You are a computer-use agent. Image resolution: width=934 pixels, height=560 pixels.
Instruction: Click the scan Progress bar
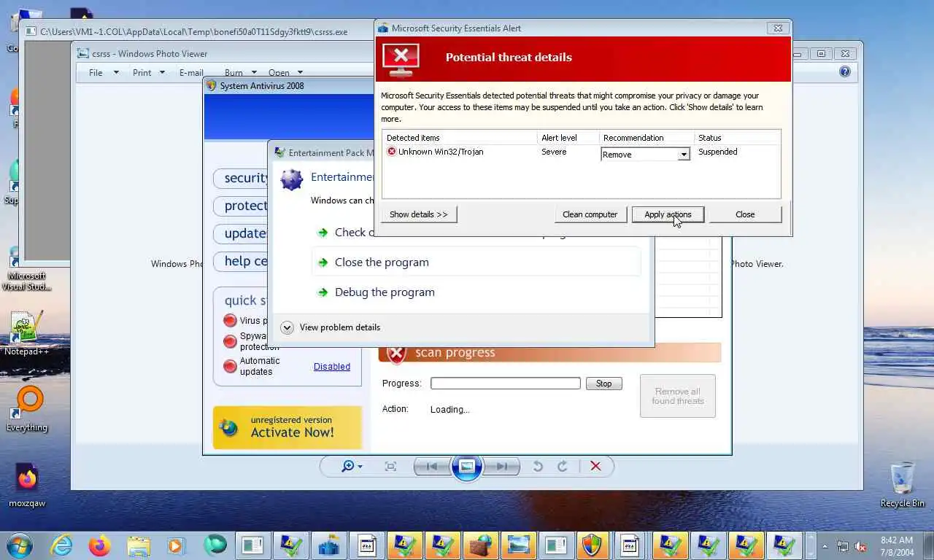(x=506, y=384)
